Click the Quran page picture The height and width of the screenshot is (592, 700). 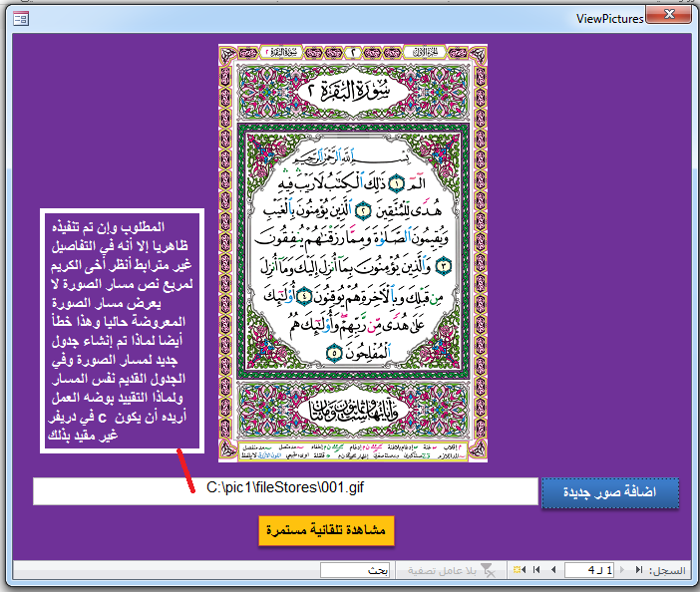pyautogui.click(x=353, y=253)
